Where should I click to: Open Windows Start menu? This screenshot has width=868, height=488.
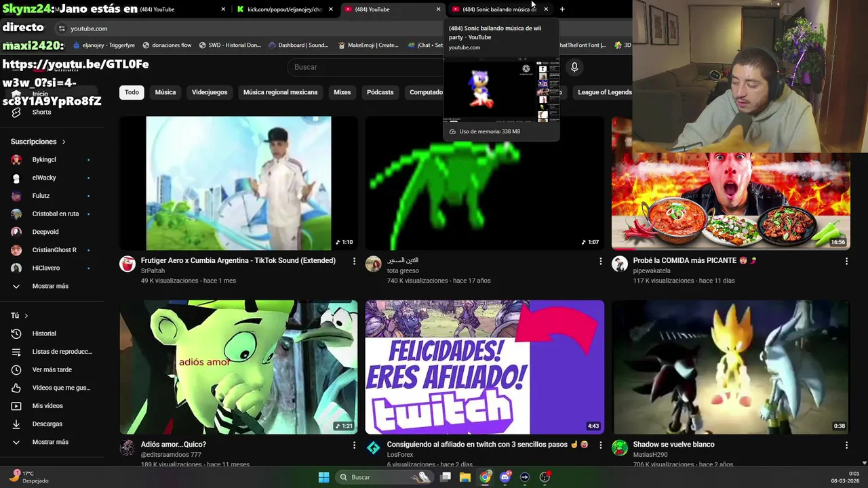pyautogui.click(x=323, y=477)
